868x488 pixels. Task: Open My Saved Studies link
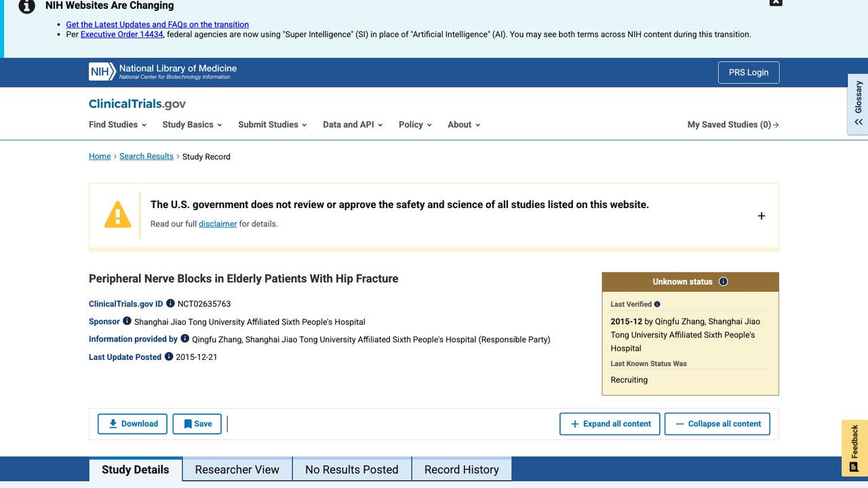tap(733, 125)
